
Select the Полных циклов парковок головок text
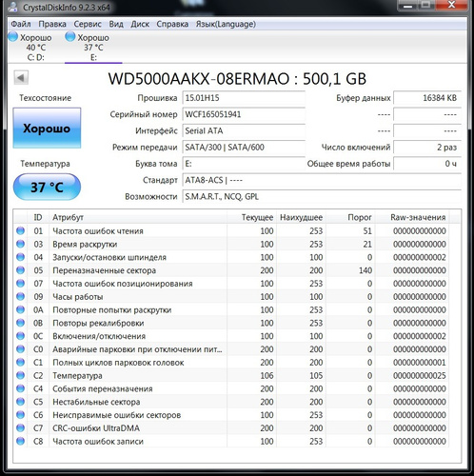[x=118, y=363]
